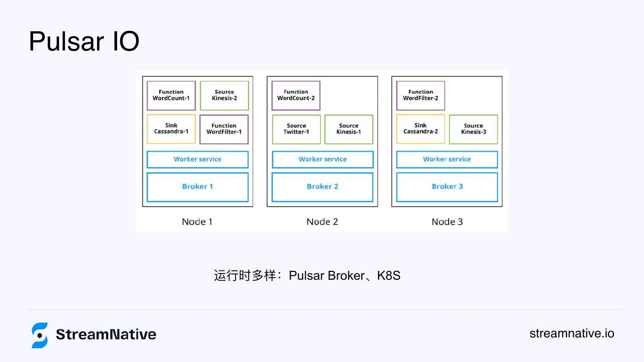Screen dimensions: 644x362
Task: Select the Node 2 label
Action: tap(322, 222)
